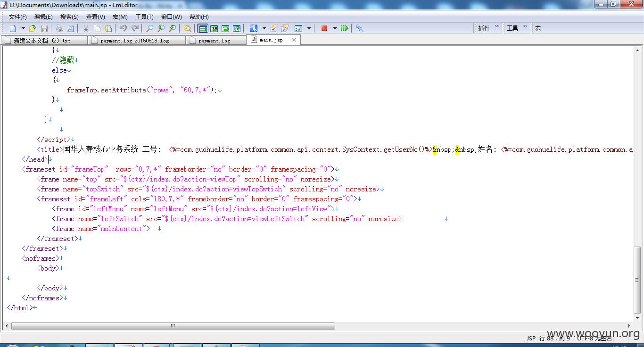Open Find with magnifier icon
This screenshot has width=644, height=347.
point(149,28)
